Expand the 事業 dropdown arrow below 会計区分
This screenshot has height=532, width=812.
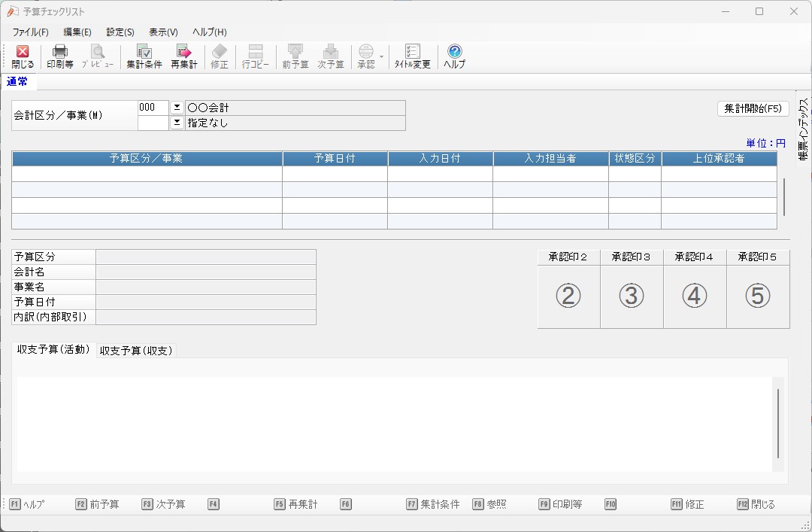click(x=177, y=123)
